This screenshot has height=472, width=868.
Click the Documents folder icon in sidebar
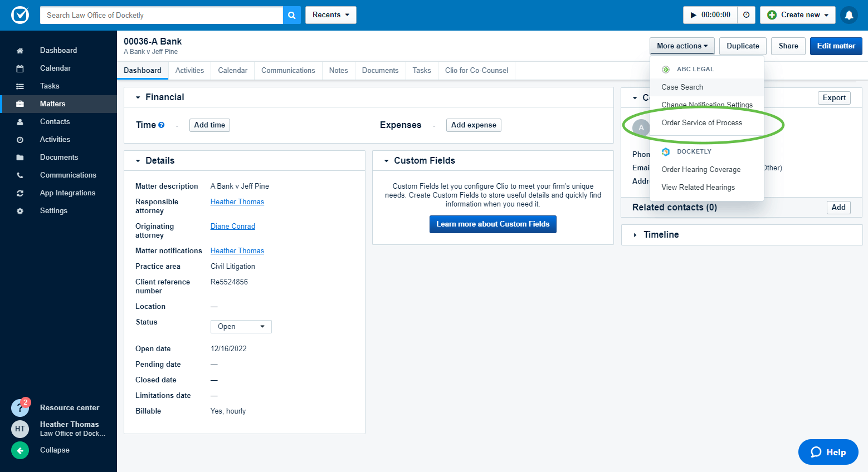tap(20, 158)
